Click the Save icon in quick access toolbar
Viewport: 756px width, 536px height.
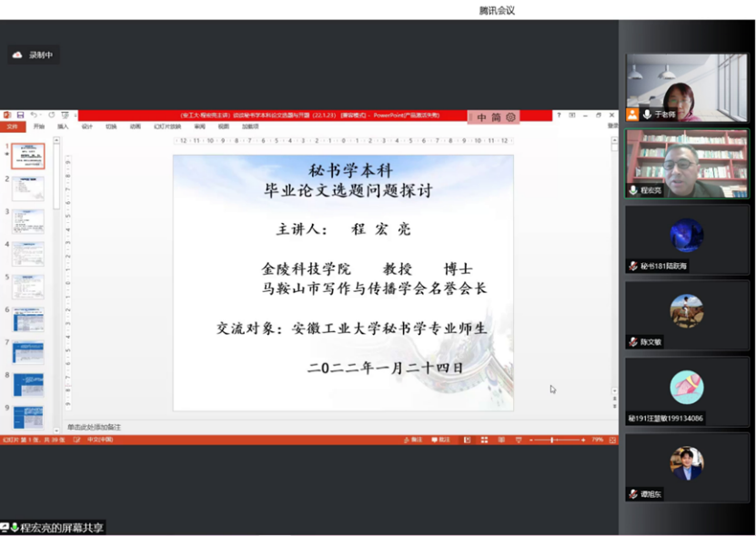20,116
